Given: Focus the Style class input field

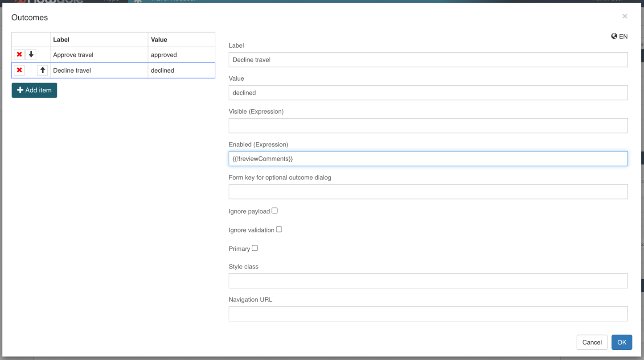Looking at the screenshot, I should [428, 281].
